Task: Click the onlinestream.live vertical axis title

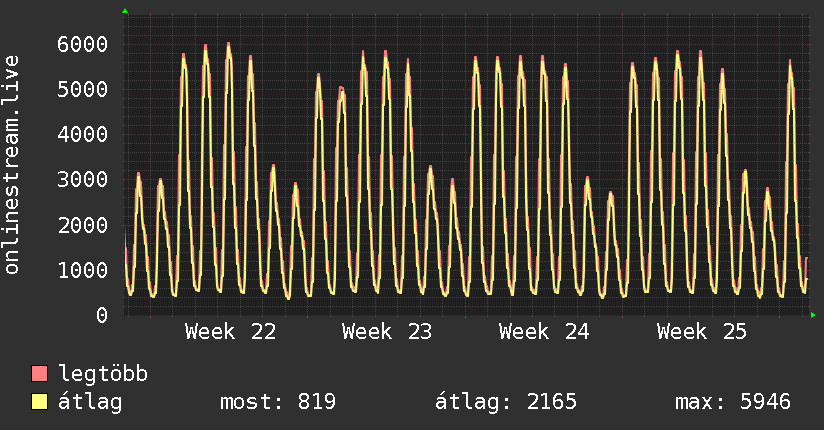Action: coord(11,165)
